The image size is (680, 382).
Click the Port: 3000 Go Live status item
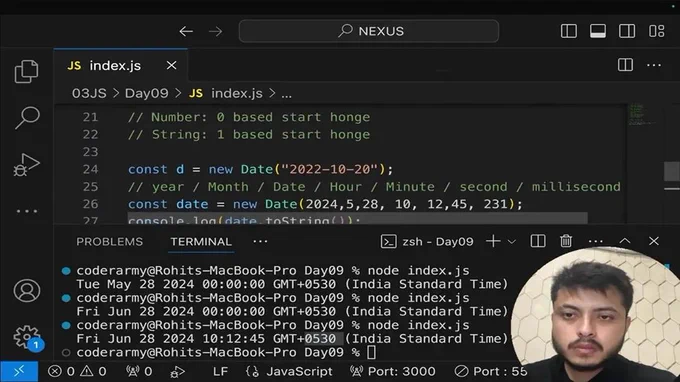coord(392,372)
